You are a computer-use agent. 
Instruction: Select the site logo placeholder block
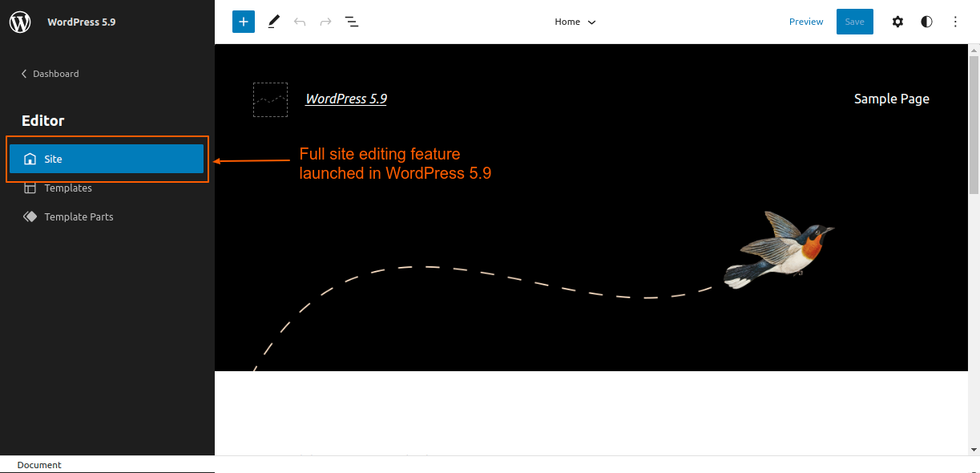pos(270,99)
